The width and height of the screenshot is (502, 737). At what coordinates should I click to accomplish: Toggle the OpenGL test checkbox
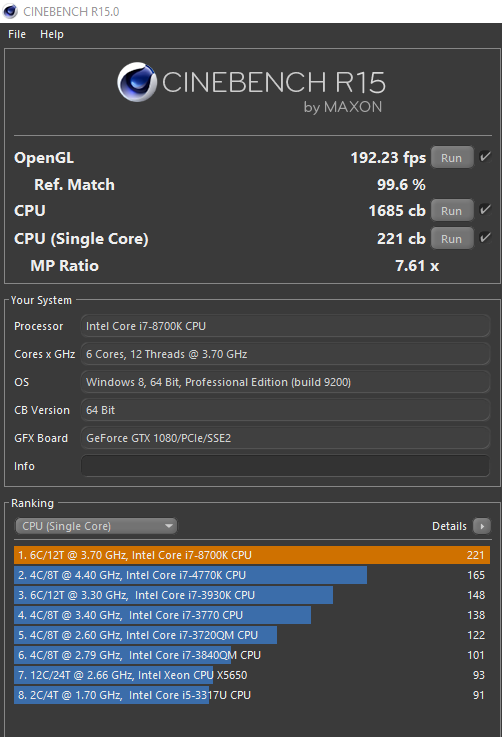point(485,157)
